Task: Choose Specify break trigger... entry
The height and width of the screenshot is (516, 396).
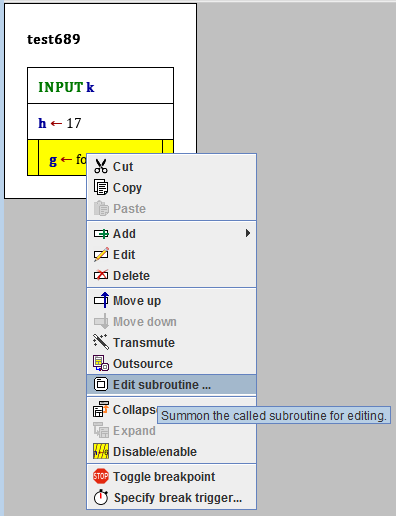Action: click(x=171, y=497)
